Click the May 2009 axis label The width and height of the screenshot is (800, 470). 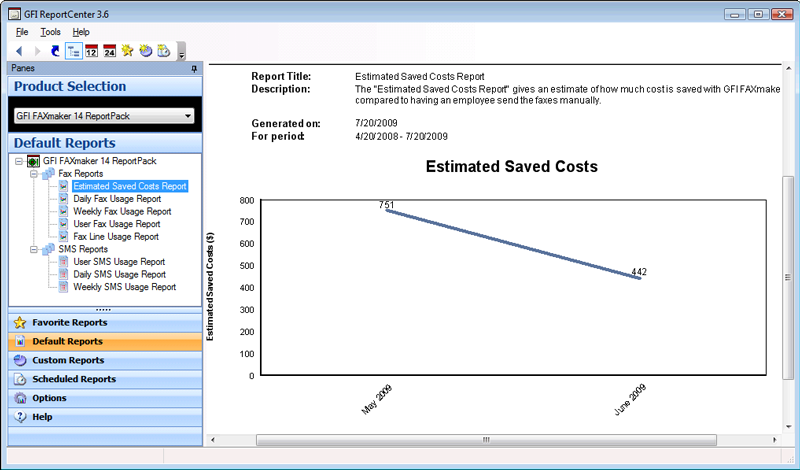click(x=377, y=400)
